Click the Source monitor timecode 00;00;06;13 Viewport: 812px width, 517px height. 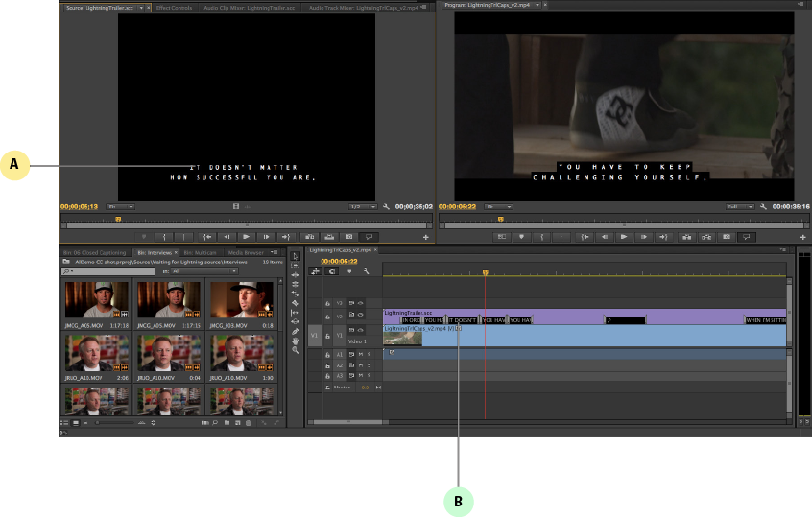(79, 207)
